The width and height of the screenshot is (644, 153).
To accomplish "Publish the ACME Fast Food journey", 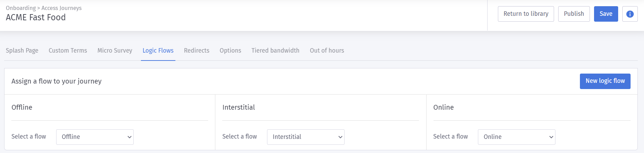I will pos(574,14).
